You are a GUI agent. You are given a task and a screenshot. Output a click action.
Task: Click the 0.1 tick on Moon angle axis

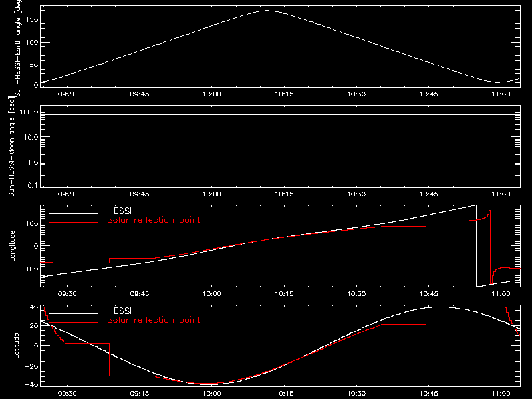(33, 186)
